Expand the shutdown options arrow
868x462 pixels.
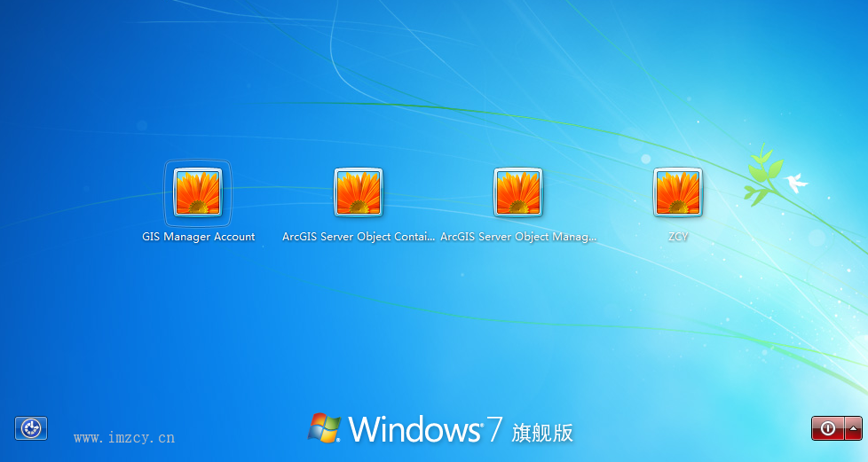[854, 428]
